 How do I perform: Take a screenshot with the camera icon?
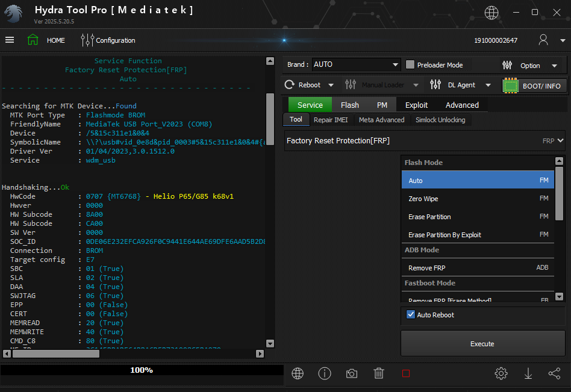352,373
